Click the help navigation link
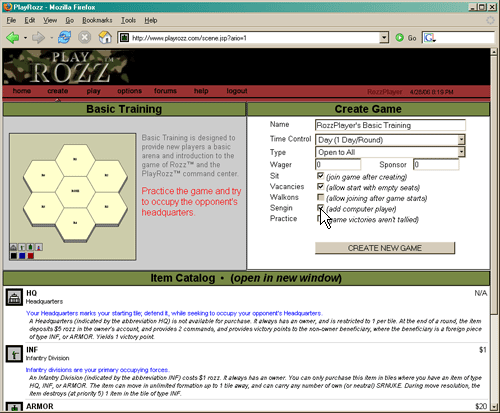The image size is (500, 413). coord(201,91)
